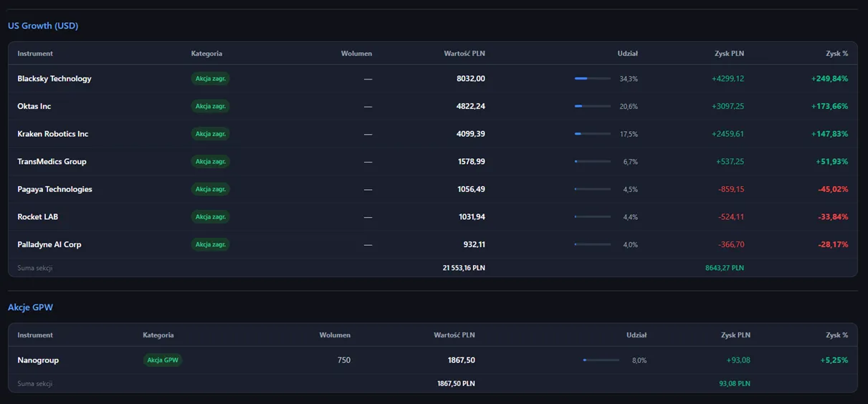Click the Blacksky Technology share progress bar

point(593,79)
